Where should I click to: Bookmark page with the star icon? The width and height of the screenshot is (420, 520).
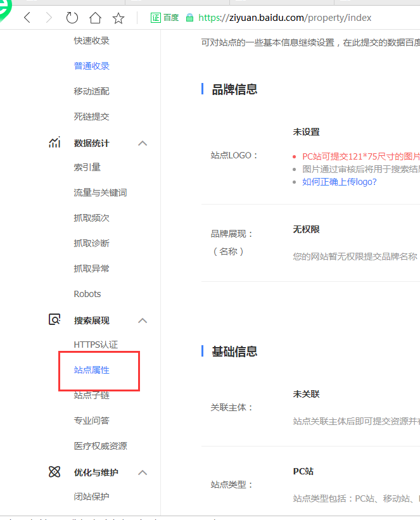[x=118, y=18]
